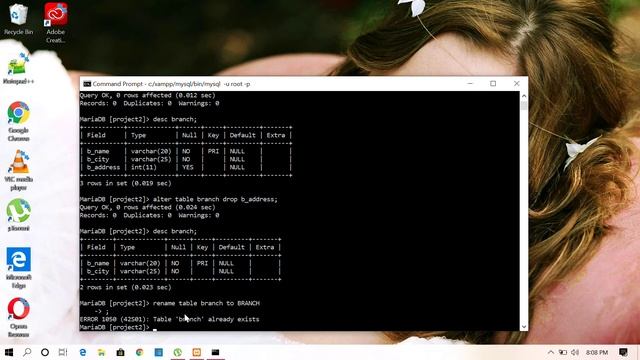Open Opera Browser desktop icon
640x360 pixels.
pyautogui.click(x=18, y=317)
